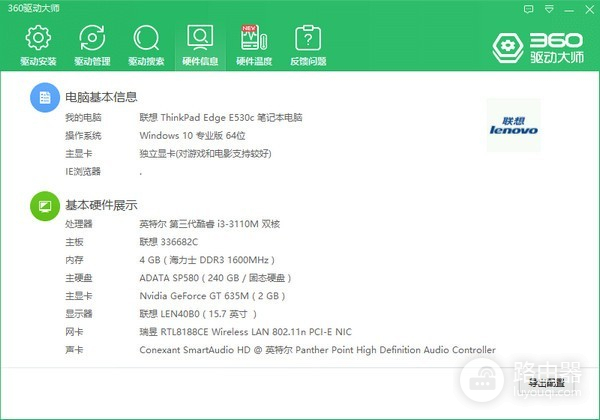Select the 硬件信息 monitor icon
This screenshot has height=420, width=600.
(200, 37)
